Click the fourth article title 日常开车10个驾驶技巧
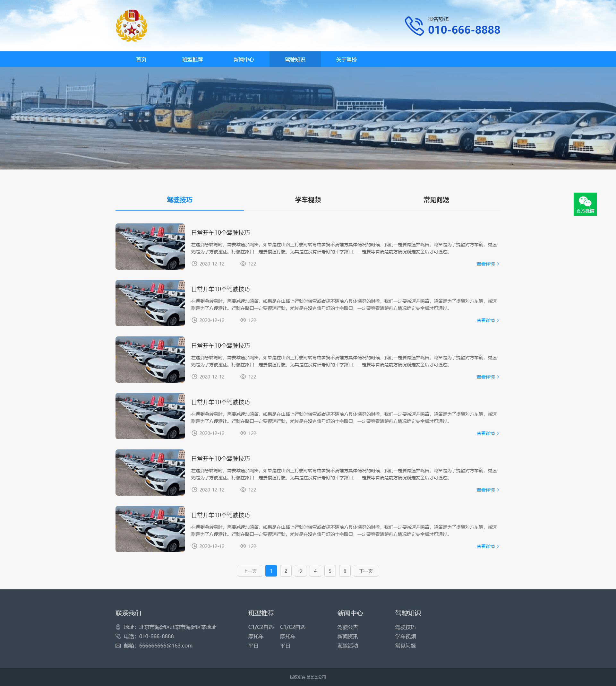 pyautogui.click(x=220, y=402)
